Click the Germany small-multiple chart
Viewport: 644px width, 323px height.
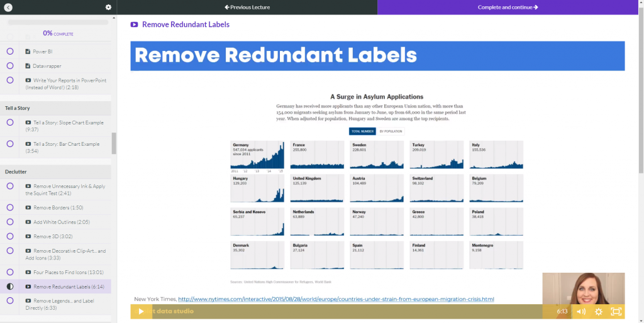tap(257, 155)
